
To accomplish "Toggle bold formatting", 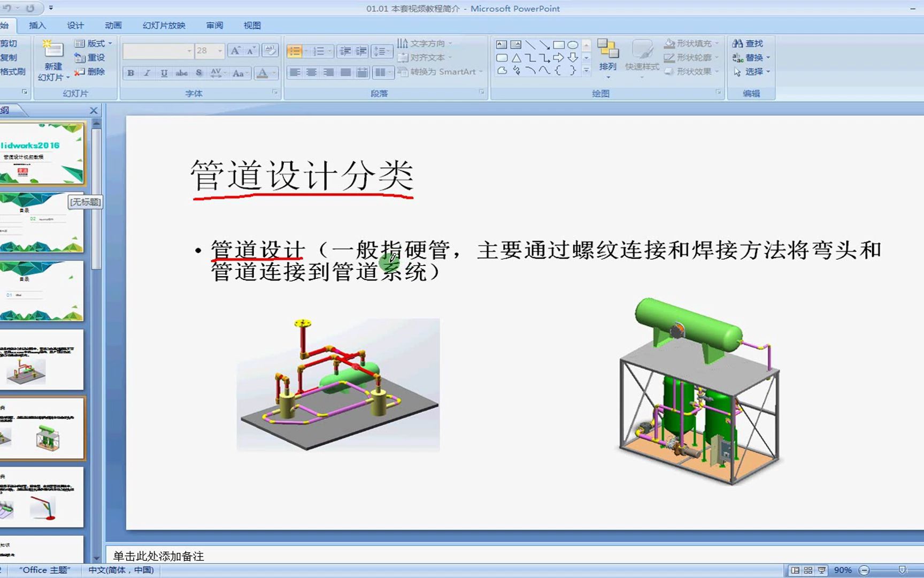I will click(x=130, y=72).
